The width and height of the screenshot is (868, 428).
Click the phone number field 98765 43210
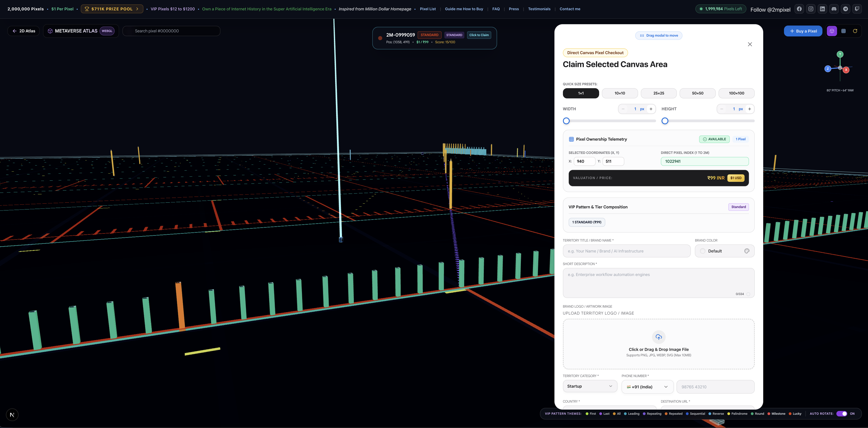[715, 387]
